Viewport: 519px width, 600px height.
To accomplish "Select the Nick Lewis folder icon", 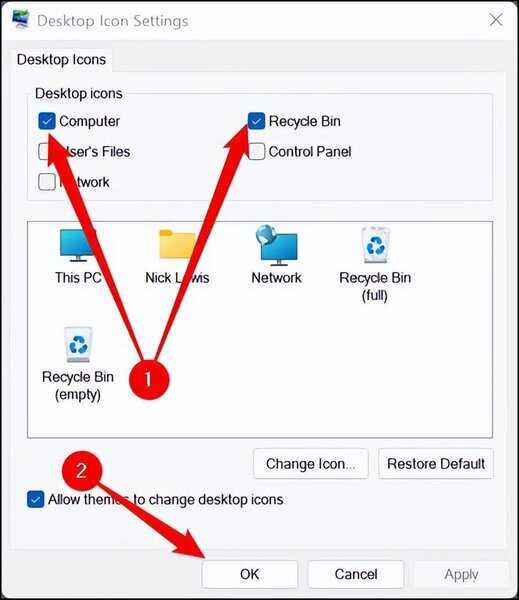I will click(178, 245).
